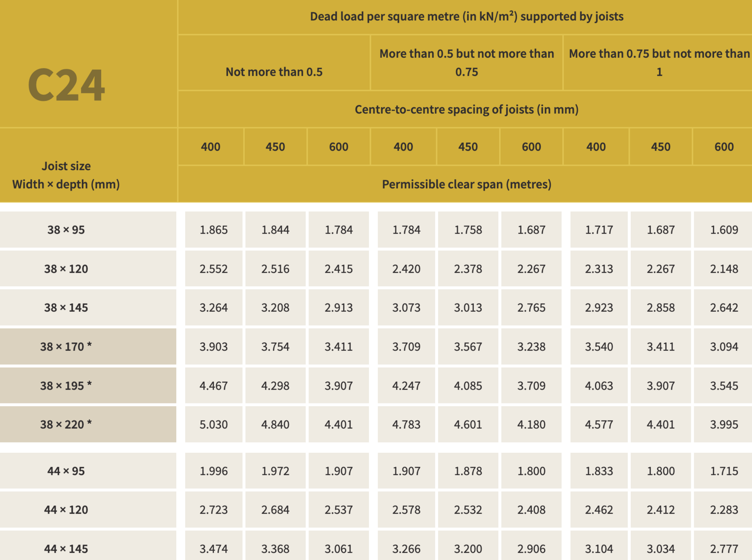Click the cell showing 5.030

213,425
